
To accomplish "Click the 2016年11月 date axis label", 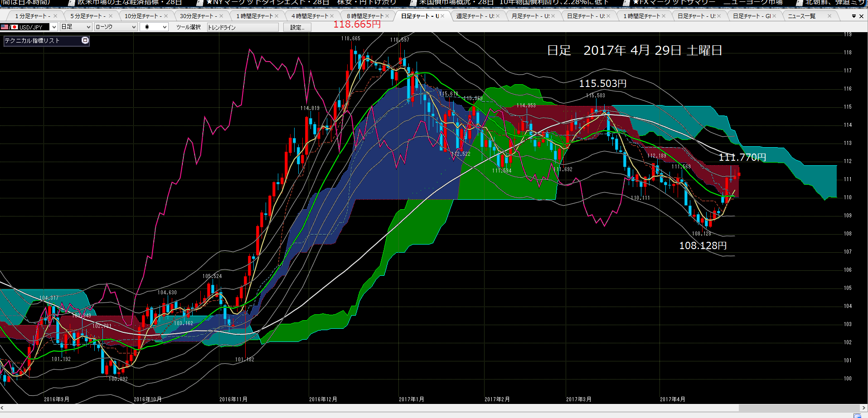I will pyautogui.click(x=233, y=399).
